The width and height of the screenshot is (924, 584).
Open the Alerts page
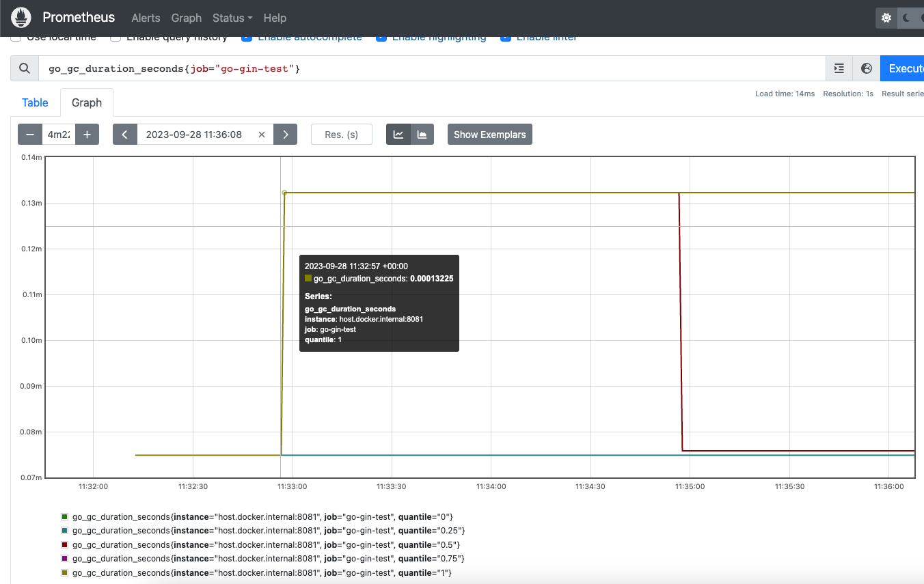[x=146, y=18]
